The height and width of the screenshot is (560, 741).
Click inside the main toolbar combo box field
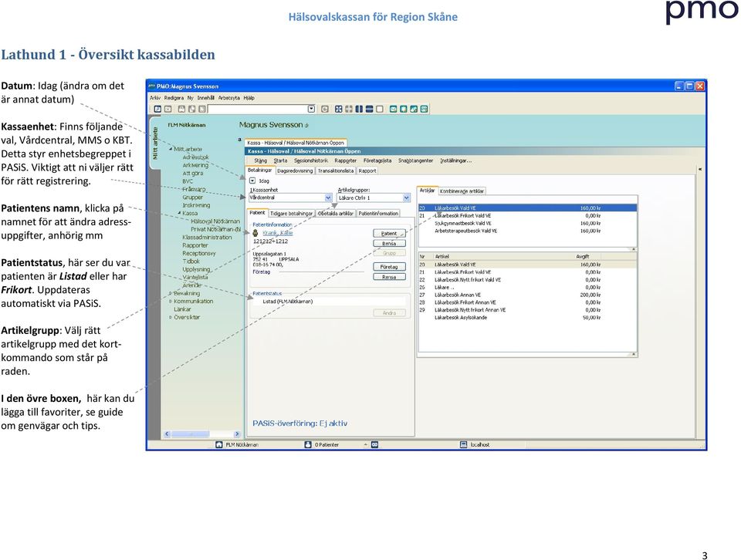258,109
